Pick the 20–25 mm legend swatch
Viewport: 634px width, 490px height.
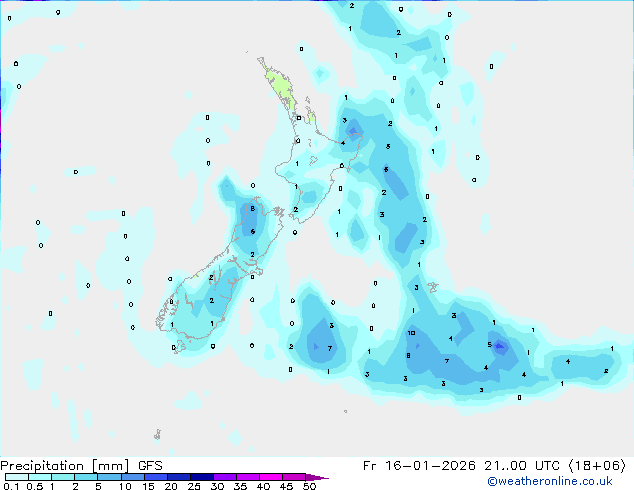tap(179, 477)
